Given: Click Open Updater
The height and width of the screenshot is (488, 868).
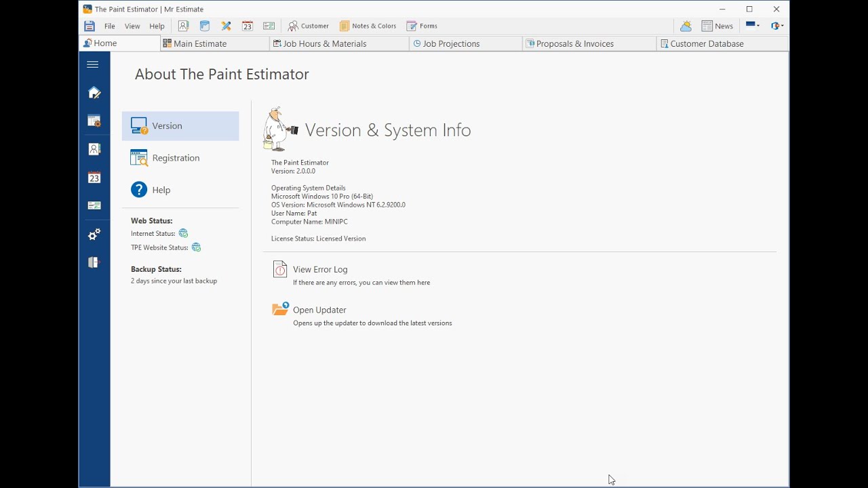Looking at the screenshot, I should (x=319, y=310).
